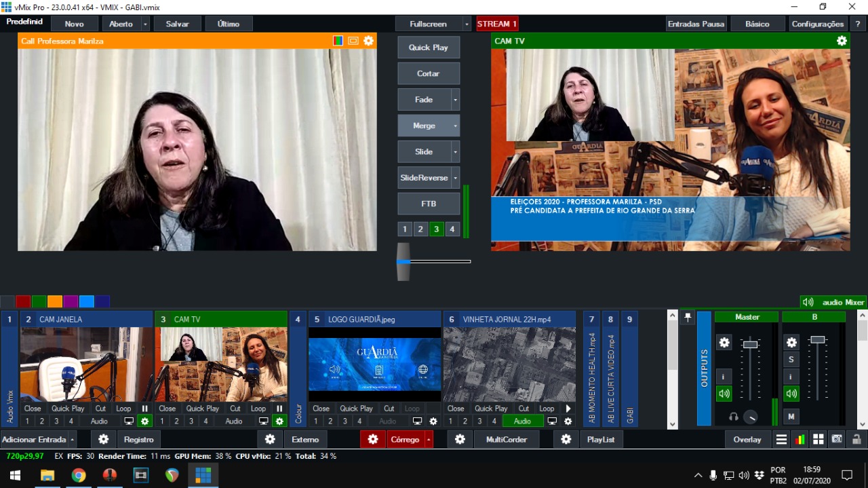Open Master audio settings gear
Screen dimensions: 868x488
tap(724, 343)
